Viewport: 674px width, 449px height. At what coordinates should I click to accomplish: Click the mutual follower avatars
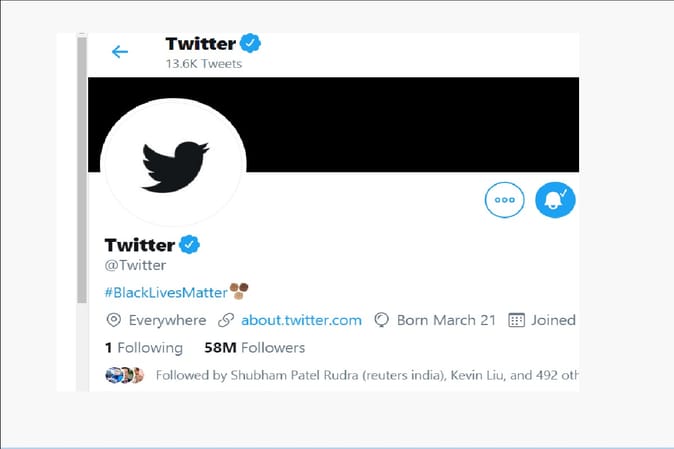click(x=124, y=375)
